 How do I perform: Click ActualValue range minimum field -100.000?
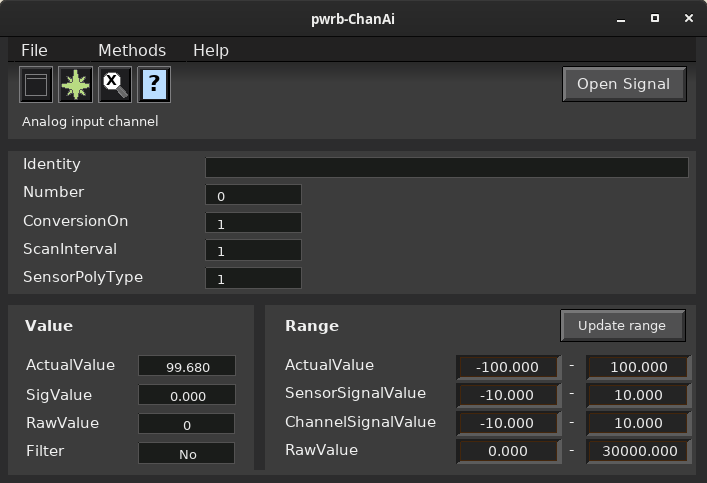(x=508, y=367)
